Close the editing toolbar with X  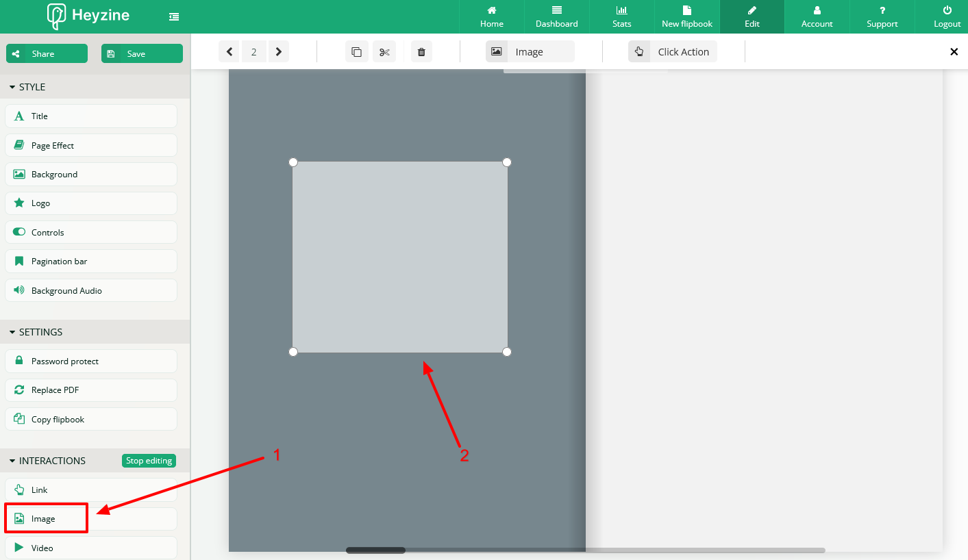(x=954, y=52)
